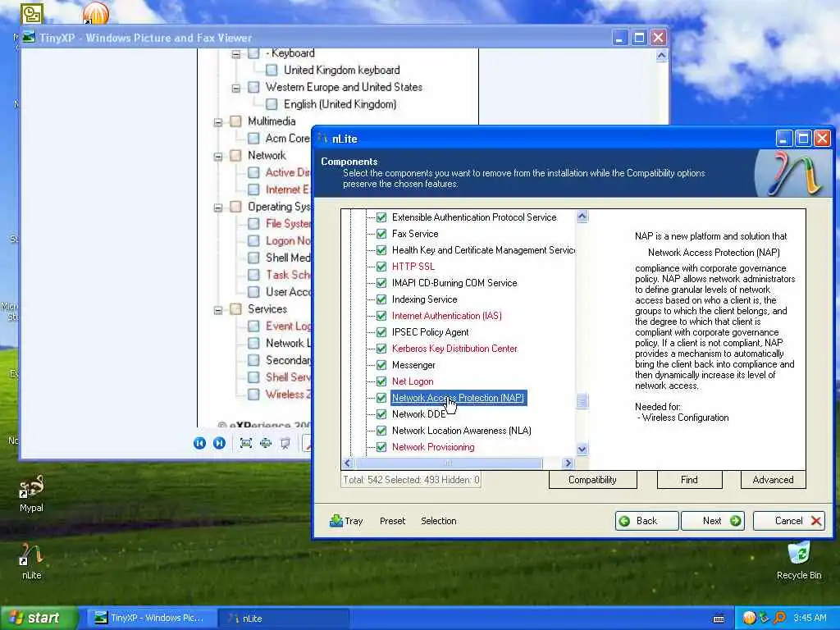Toggle Network Access Protection (NAP) checkbox
This screenshot has height=630, width=840.
tap(381, 398)
